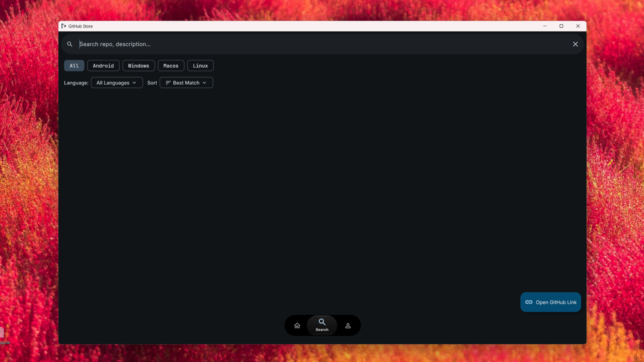Click the Open GitHub Link button
This screenshot has width=644, height=362.
(551, 302)
